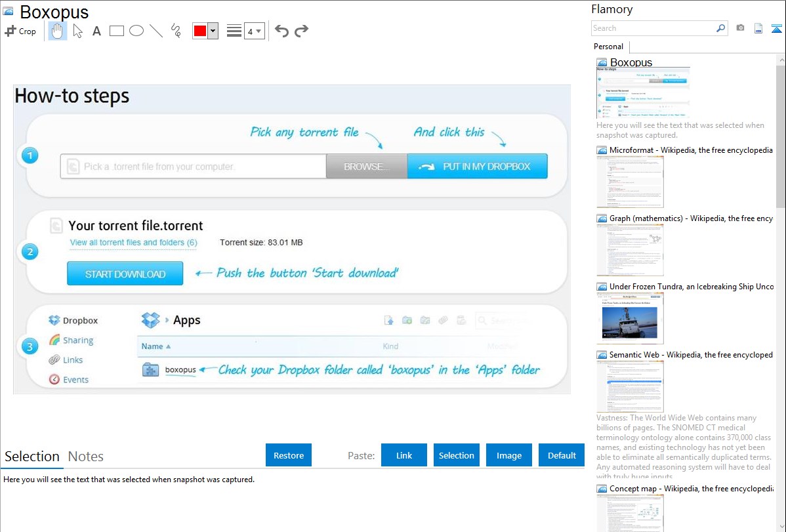Open the Notes tab
The width and height of the screenshot is (786, 532).
[86, 457]
